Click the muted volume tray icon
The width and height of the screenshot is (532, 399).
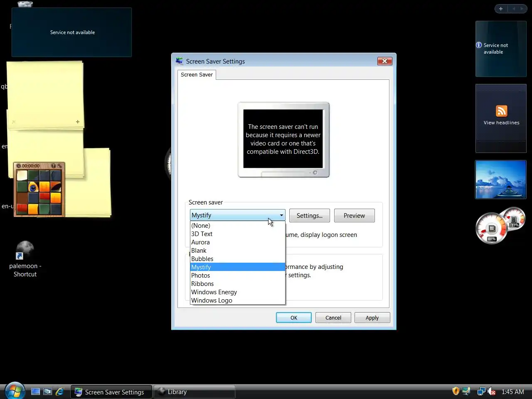pyautogui.click(x=491, y=392)
